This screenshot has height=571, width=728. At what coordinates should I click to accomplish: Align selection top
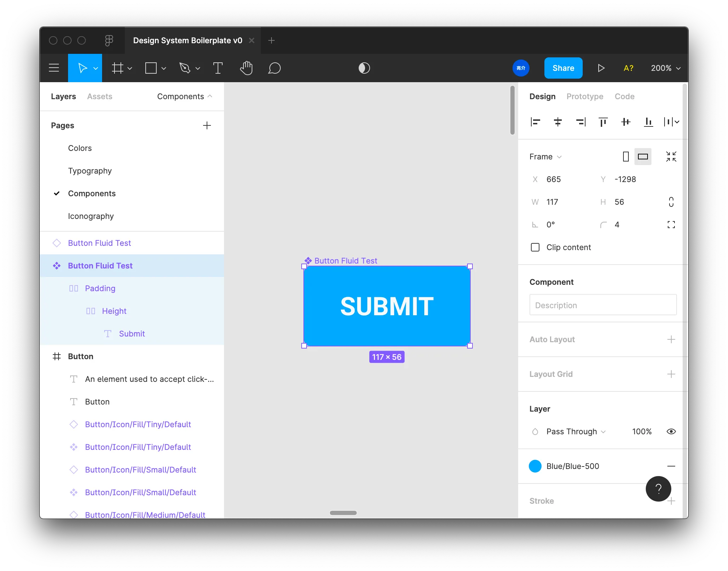click(603, 122)
